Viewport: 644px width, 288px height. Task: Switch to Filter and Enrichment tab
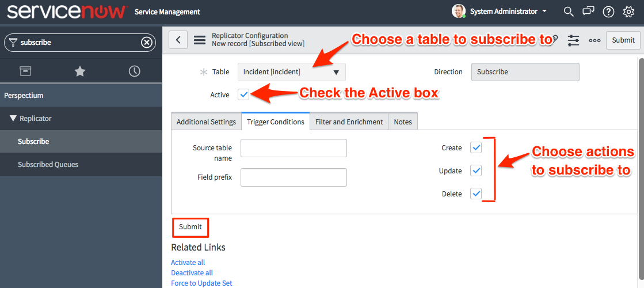coord(349,122)
